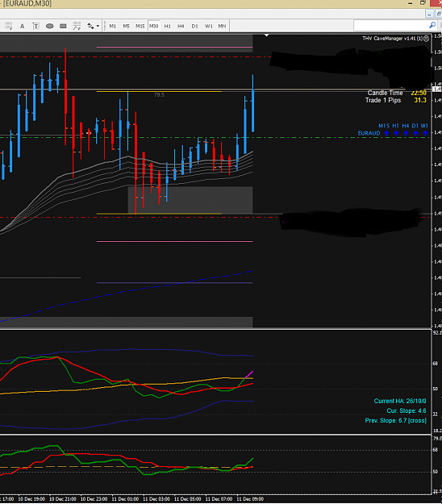This screenshot has height=504, width=442.
Task: Click the up arrow under M15
Action: (386, 133)
